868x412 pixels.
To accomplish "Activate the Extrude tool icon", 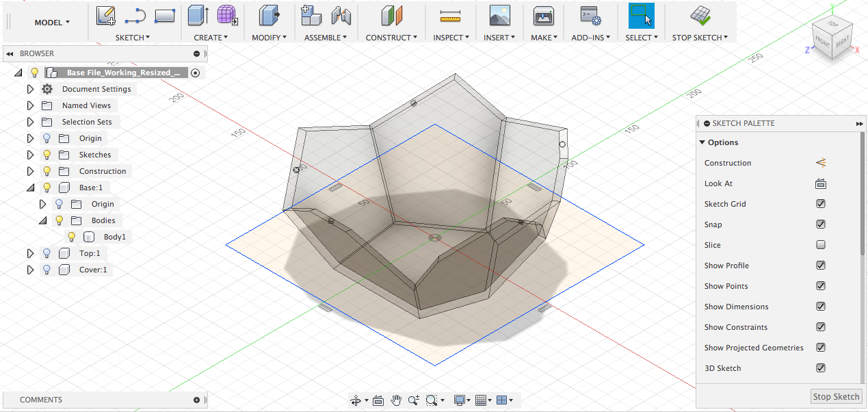I will pyautogui.click(x=198, y=15).
